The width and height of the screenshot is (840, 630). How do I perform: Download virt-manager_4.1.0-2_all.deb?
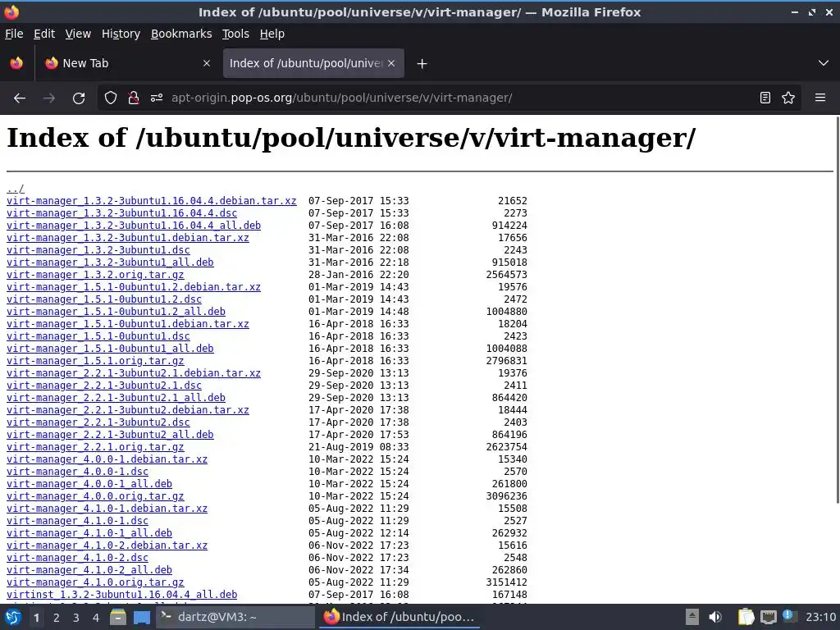tap(89, 571)
